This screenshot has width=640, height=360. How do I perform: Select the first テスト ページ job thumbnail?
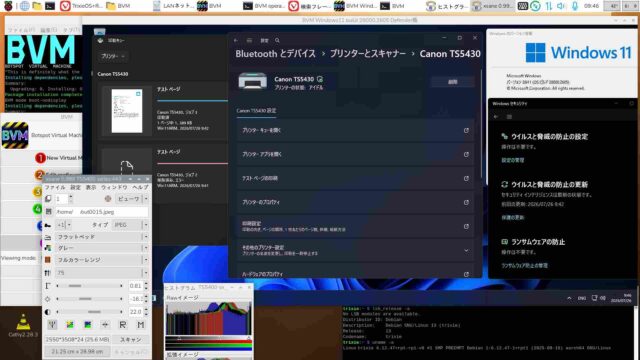(127, 111)
